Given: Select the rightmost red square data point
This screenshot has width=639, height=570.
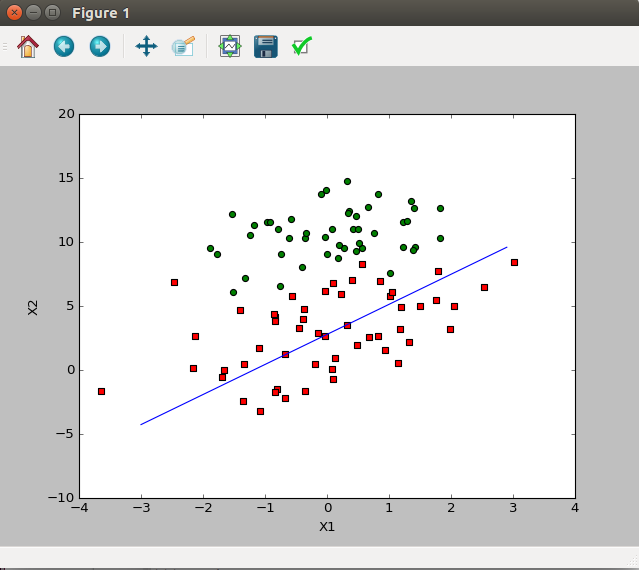Looking at the screenshot, I should [514, 262].
